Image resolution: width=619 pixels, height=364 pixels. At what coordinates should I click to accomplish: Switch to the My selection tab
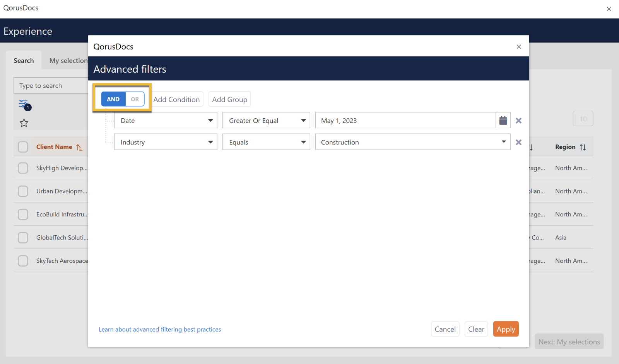coord(68,61)
